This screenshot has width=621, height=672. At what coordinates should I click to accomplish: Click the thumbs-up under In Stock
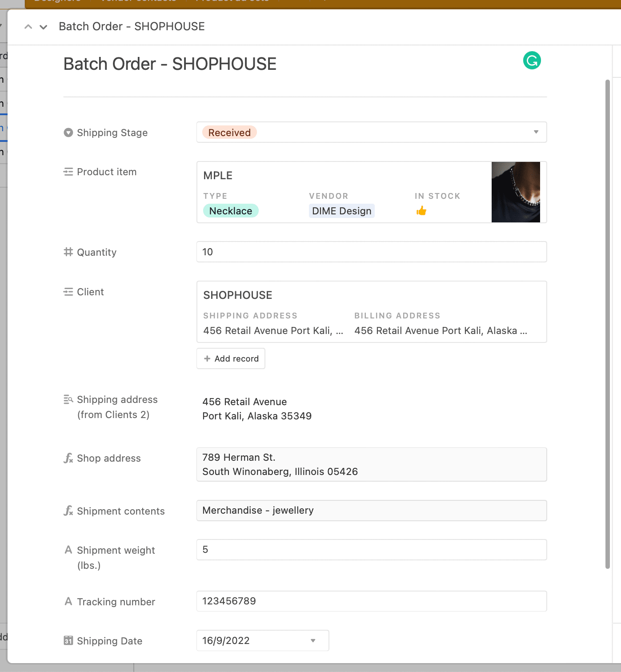coord(421,210)
